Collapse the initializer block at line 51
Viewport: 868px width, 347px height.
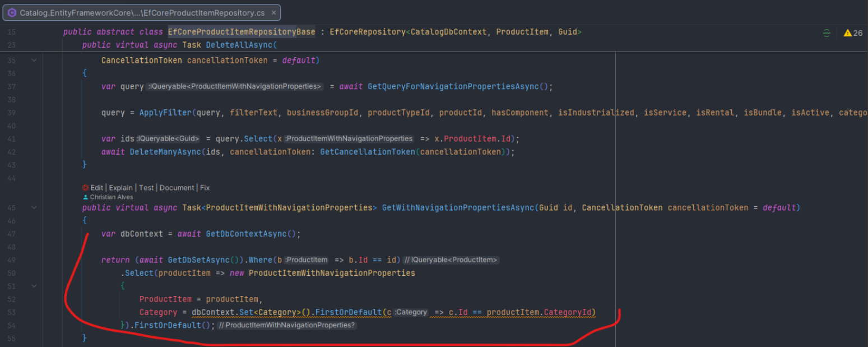pyautogui.click(x=34, y=286)
